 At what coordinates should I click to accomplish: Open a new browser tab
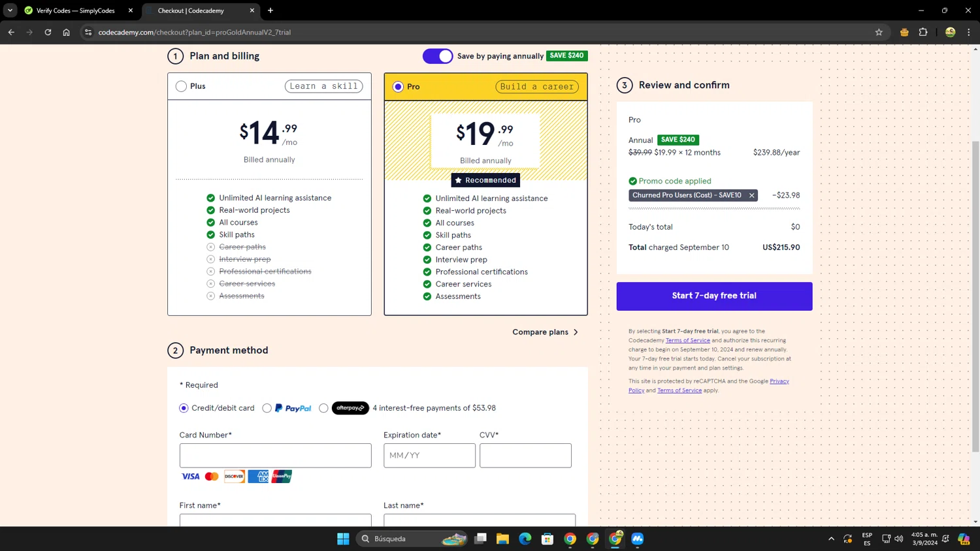coord(270,10)
